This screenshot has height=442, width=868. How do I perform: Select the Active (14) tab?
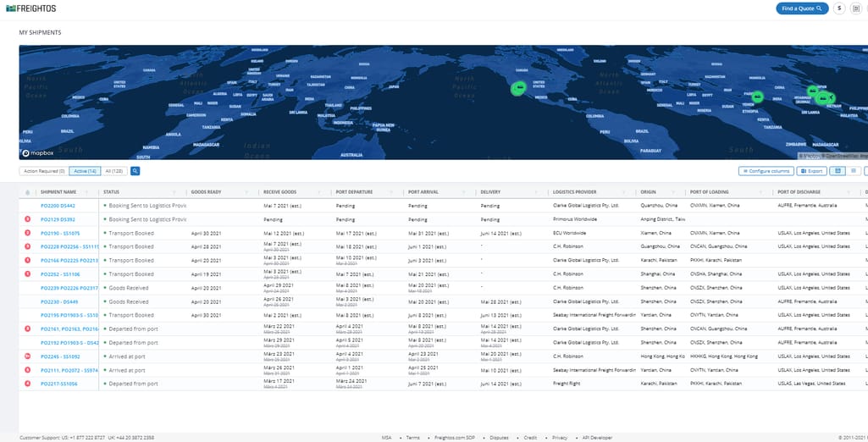85,171
